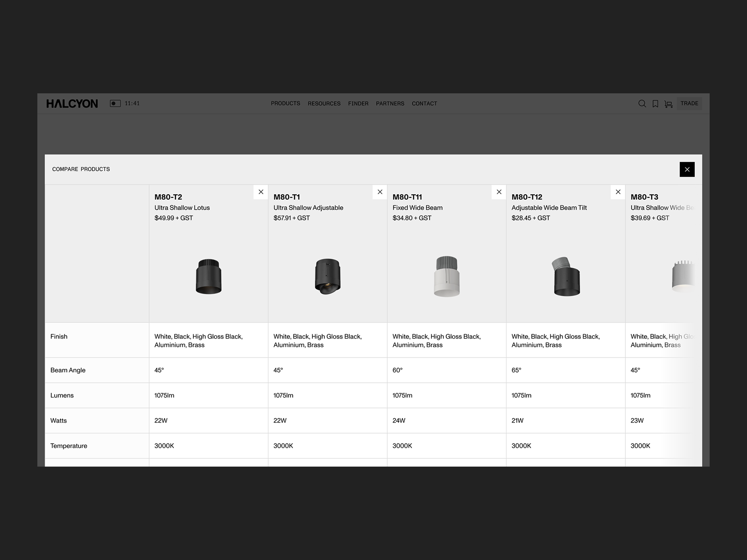The width and height of the screenshot is (747, 560).
Task: Click the '60°' beam angle value
Action: click(x=397, y=370)
